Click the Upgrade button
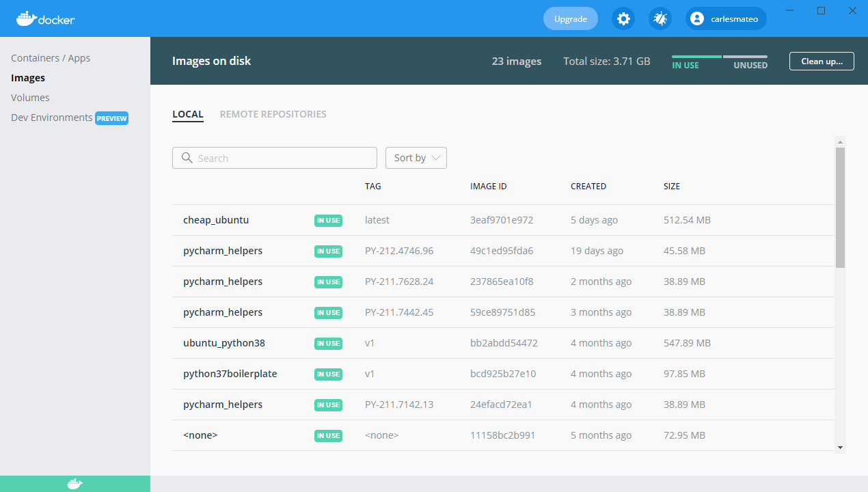This screenshot has height=492, width=868. tap(571, 18)
